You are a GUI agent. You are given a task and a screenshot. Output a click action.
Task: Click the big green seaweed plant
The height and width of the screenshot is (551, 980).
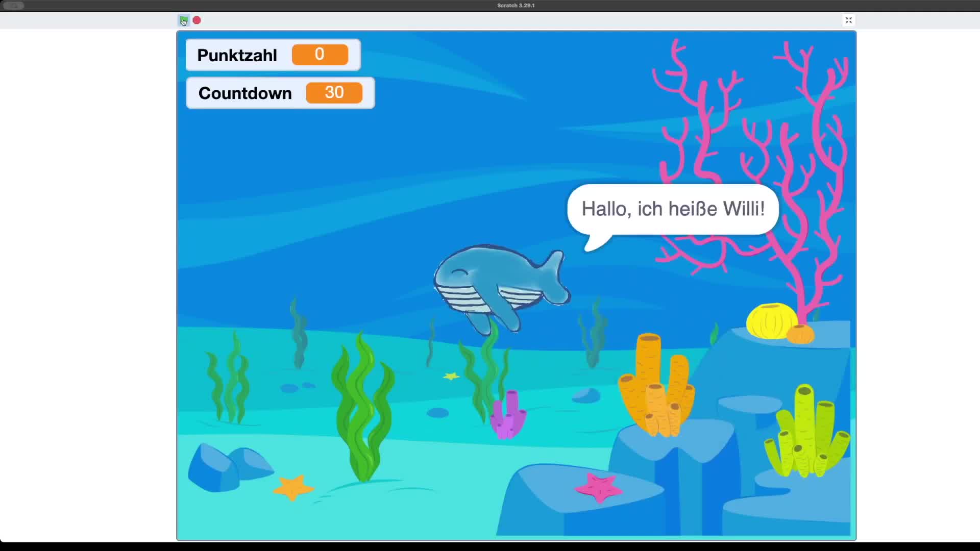coord(362,408)
